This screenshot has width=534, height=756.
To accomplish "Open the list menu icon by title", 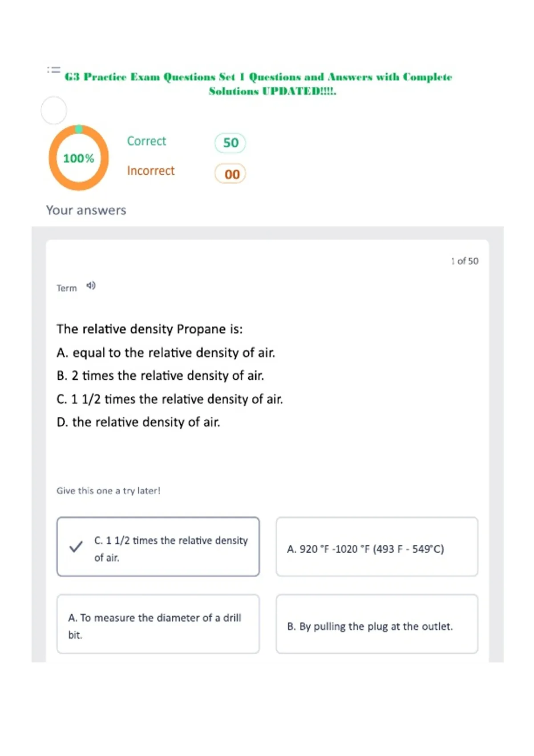I will (53, 70).
